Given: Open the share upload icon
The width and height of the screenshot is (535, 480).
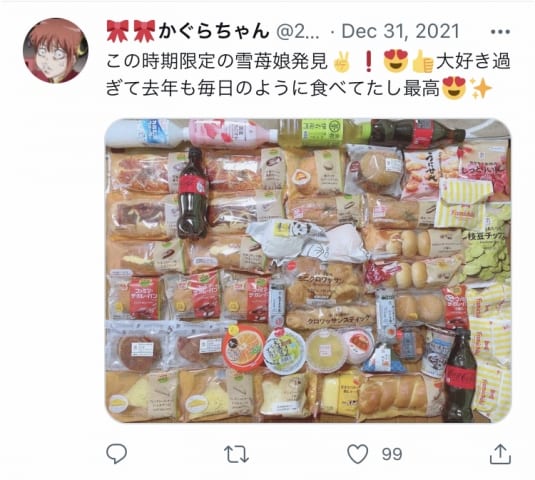Looking at the screenshot, I should (x=500, y=454).
